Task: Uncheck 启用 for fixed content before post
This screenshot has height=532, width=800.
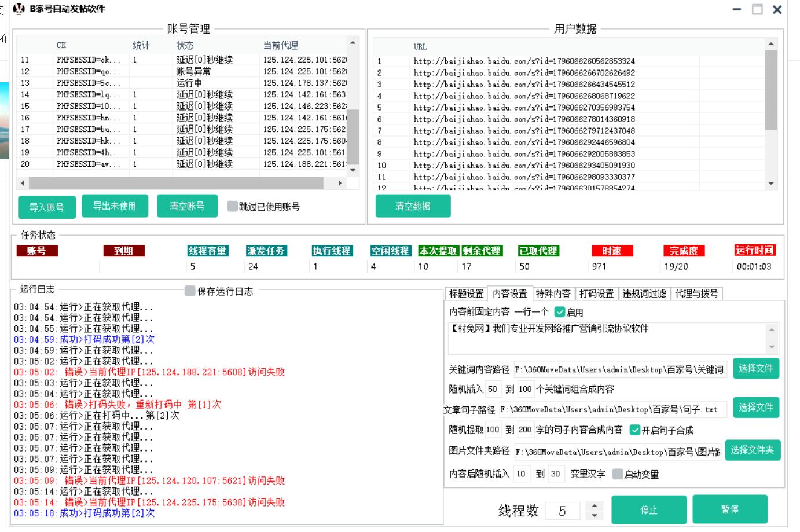Action: click(559, 312)
